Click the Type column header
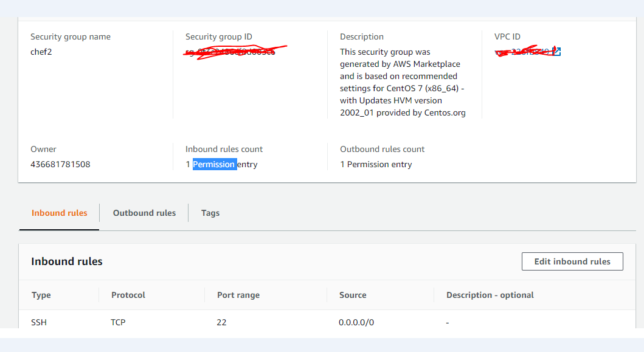This screenshot has height=352, width=644. pyautogui.click(x=41, y=295)
